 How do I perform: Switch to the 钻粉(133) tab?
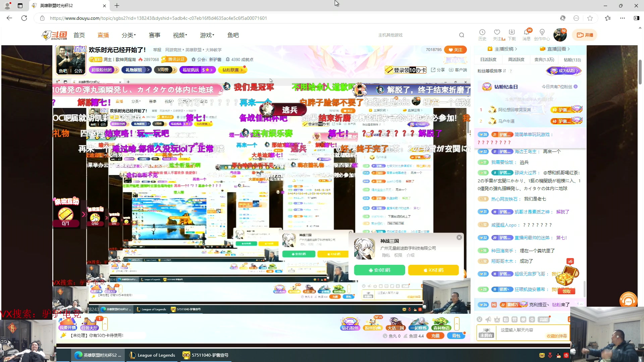pos(572,60)
